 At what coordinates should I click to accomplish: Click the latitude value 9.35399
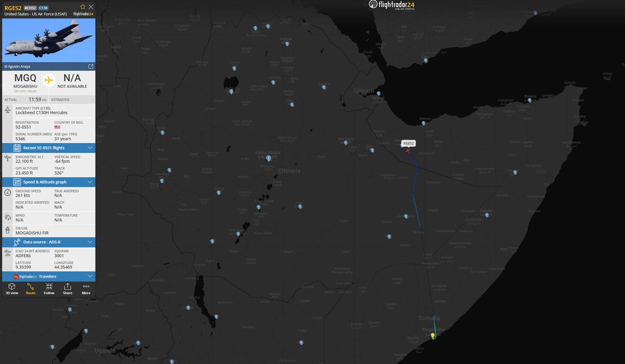pyautogui.click(x=24, y=267)
